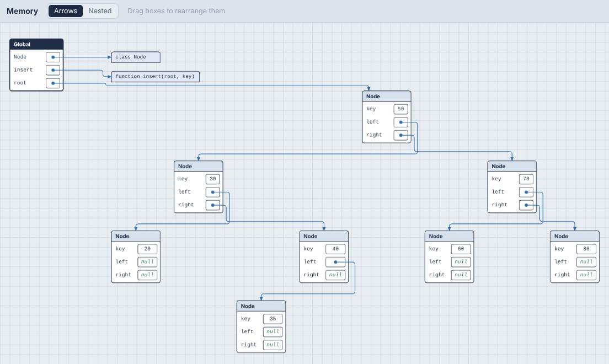Click the 'Drag boxes to rearrange them' hint
The height and width of the screenshot is (364, 609).
pos(177,11)
